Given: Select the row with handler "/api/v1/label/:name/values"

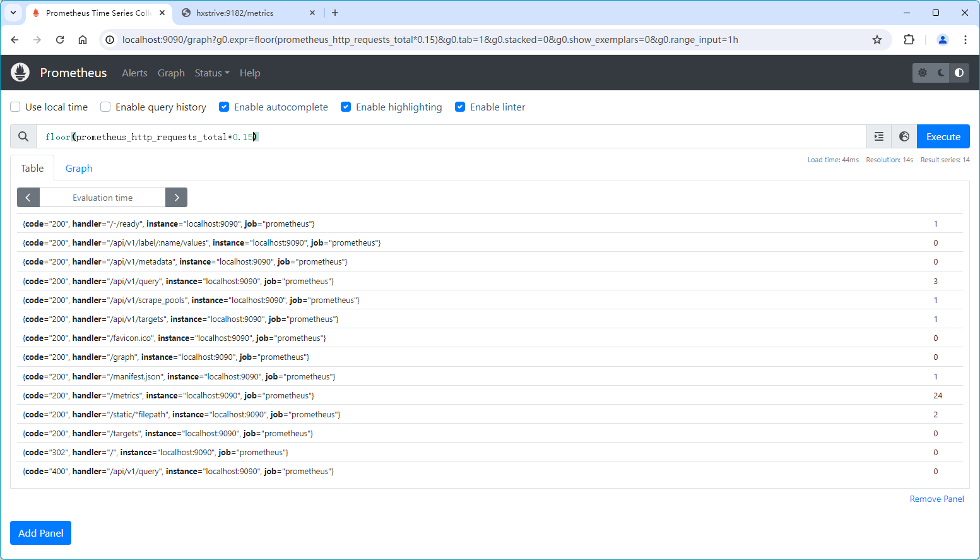Looking at the screenshot, I should click(490, 242).
